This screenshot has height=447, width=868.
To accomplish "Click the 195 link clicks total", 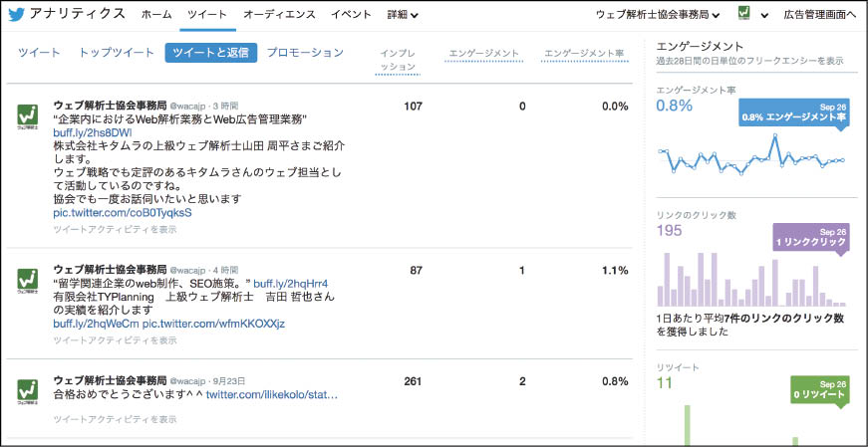I will 669,231.
